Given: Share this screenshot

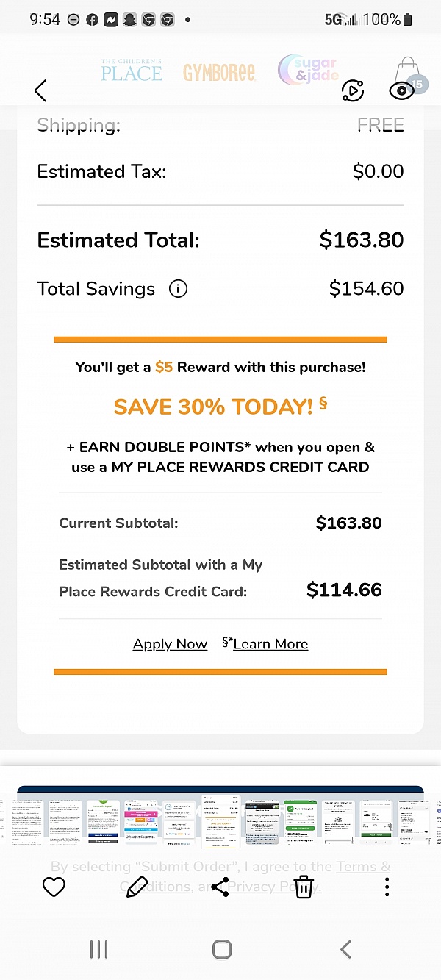Looking at the screenshot, I should [220, 887].
